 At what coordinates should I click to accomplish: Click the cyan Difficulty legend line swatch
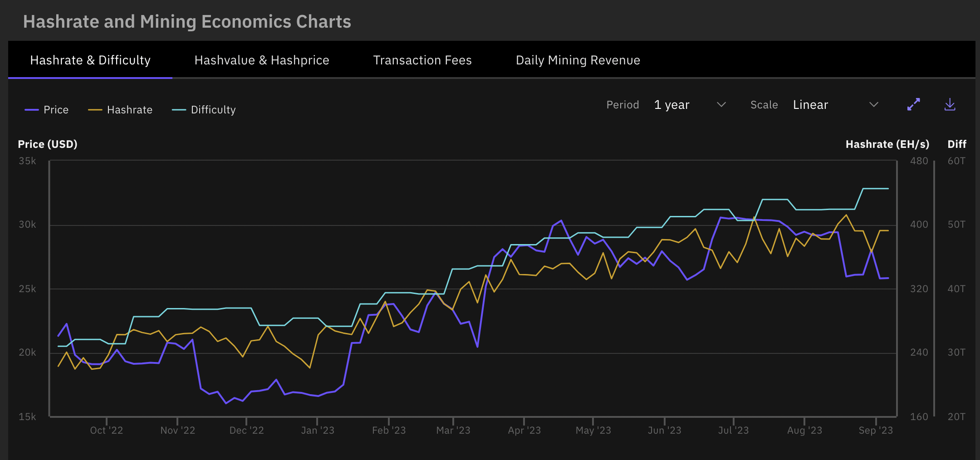tap(179, 110)
